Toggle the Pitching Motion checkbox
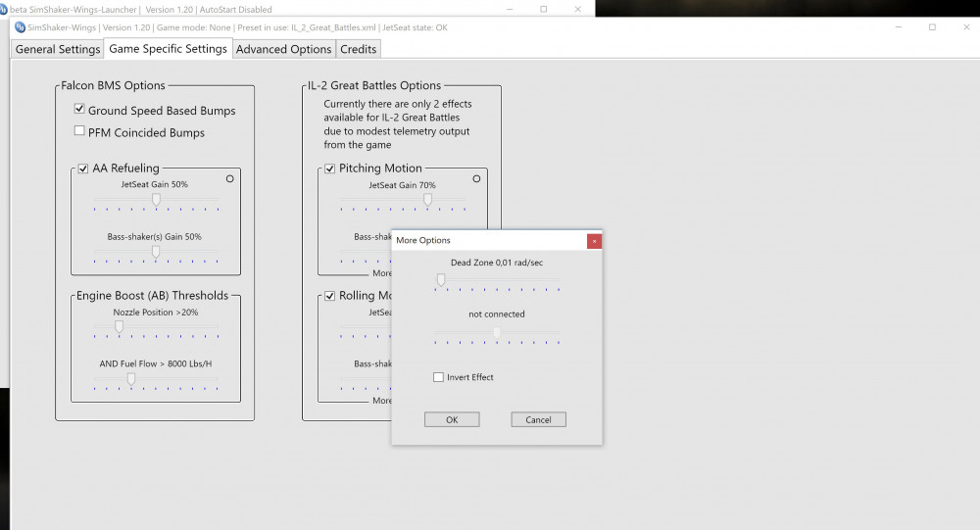 [330, 169]
